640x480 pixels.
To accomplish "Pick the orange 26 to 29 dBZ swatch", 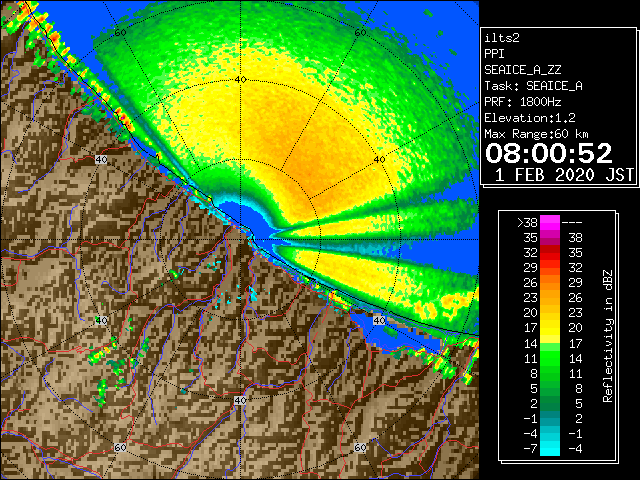I will click(550, 283).
